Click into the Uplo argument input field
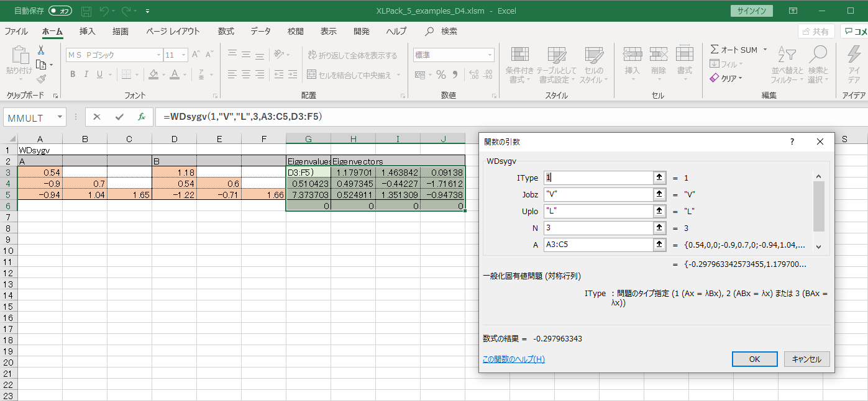Screen dimensions: 868x401 [x=596, y=211]
